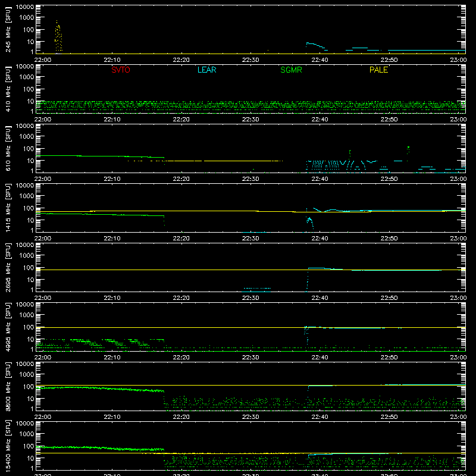Click the 22:40 tick label under 8800 MHz plot
This screenshot has width=476, height=476.
[x=320, y=417]
